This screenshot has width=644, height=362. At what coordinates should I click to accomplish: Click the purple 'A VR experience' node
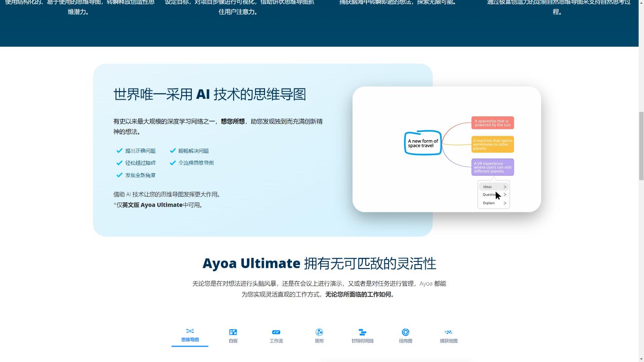493,167
